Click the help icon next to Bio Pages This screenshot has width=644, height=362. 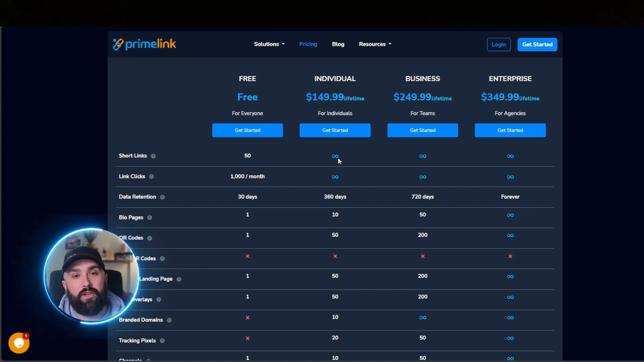[x=150, y=218]
